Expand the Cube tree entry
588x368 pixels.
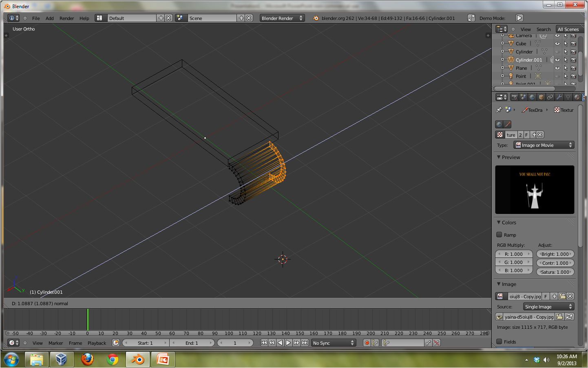coord(503,43)
